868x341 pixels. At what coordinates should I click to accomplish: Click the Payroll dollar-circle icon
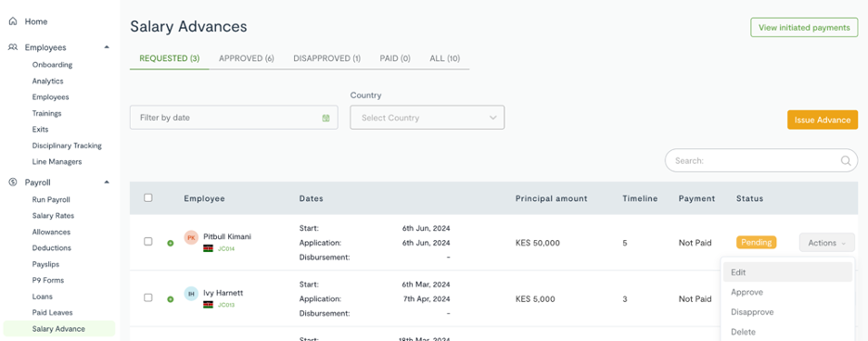pos(13,183)
